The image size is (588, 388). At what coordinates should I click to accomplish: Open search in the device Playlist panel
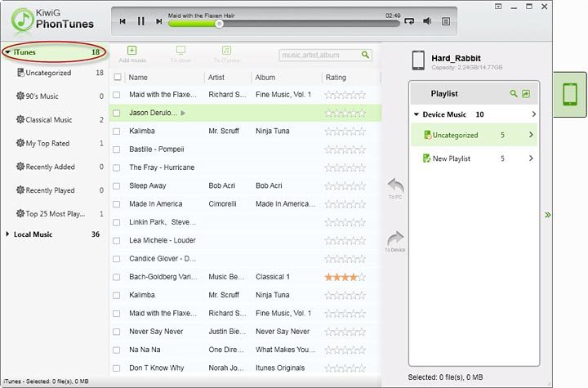(x=514, y=93)
